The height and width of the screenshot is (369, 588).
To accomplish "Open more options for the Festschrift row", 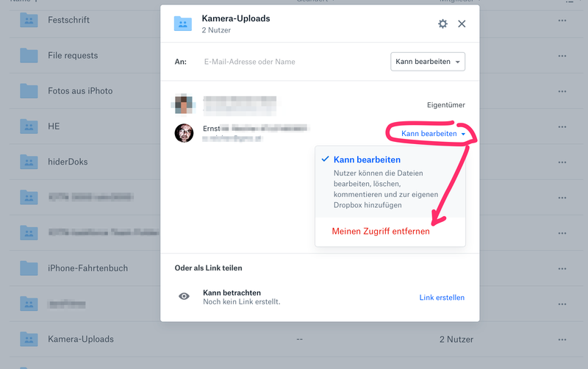I will 562,21.
